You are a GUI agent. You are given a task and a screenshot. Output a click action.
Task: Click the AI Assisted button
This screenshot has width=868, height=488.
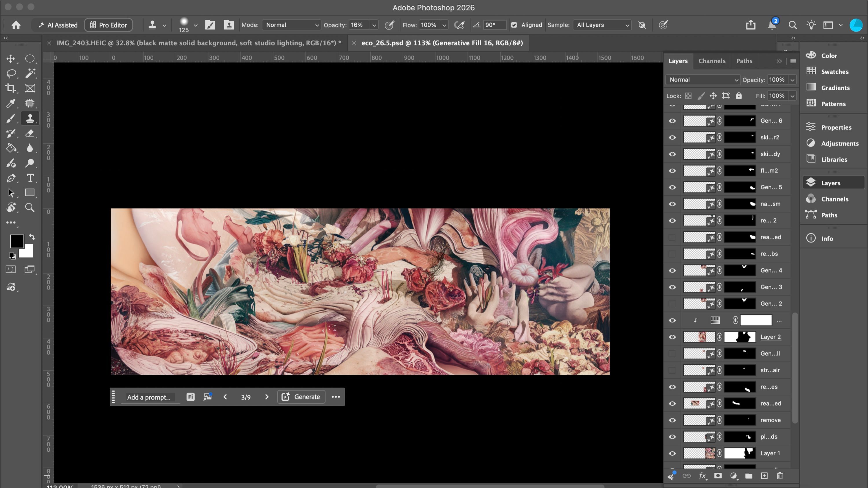point(58,25)
